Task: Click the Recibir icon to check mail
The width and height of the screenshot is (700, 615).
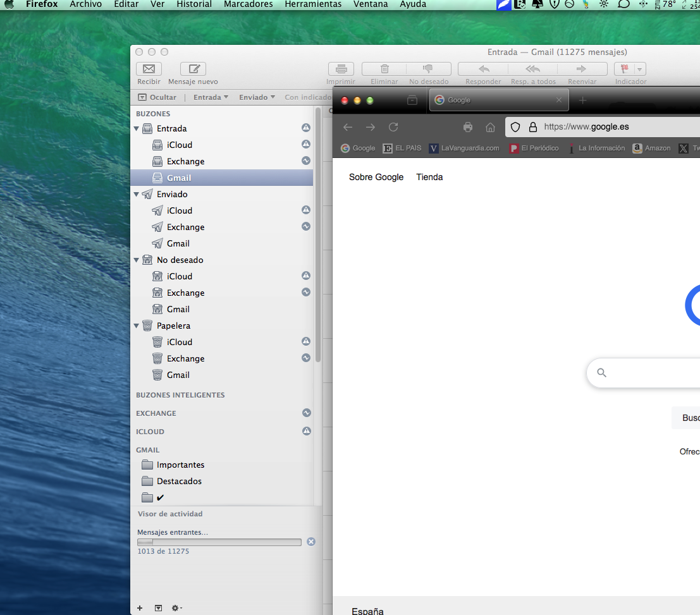Action: [149, 70]
